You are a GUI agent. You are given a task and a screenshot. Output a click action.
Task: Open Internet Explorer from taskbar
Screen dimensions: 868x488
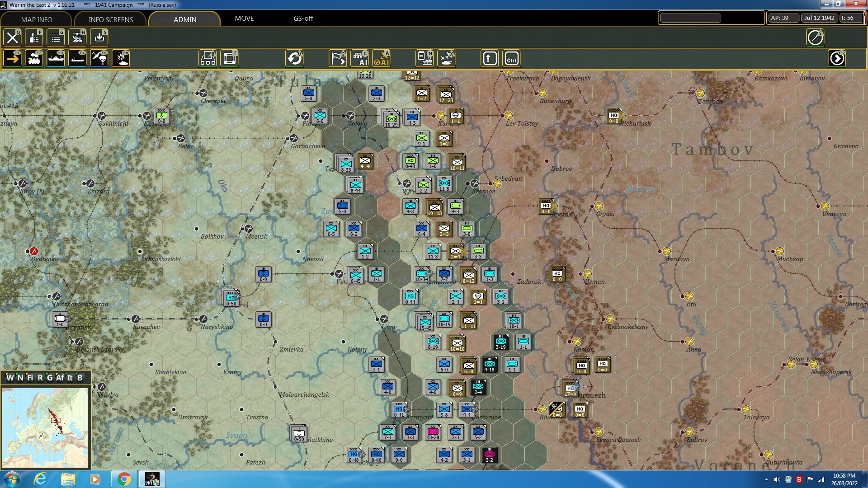tap(40, 479)
